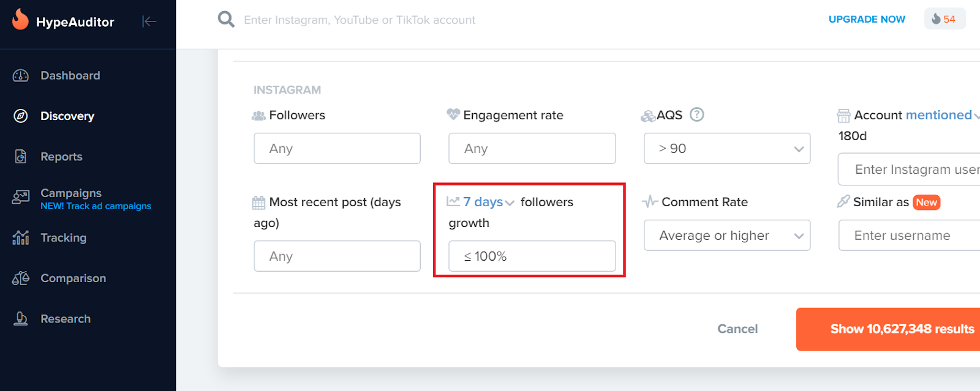Image resolution: width=980 pixels, height=391 pixels.
Task: Click the HypeAuditor flame logo
Action: click(x=20, y=20)
